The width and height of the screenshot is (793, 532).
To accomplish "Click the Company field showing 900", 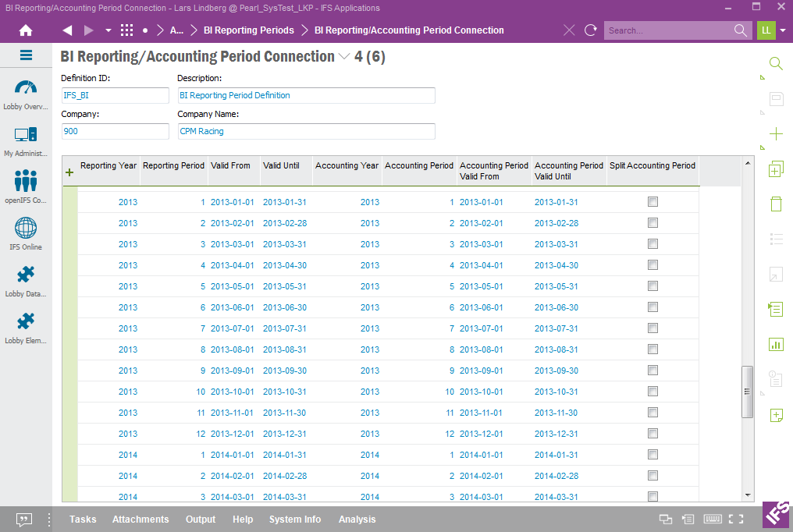I will 116,131.
